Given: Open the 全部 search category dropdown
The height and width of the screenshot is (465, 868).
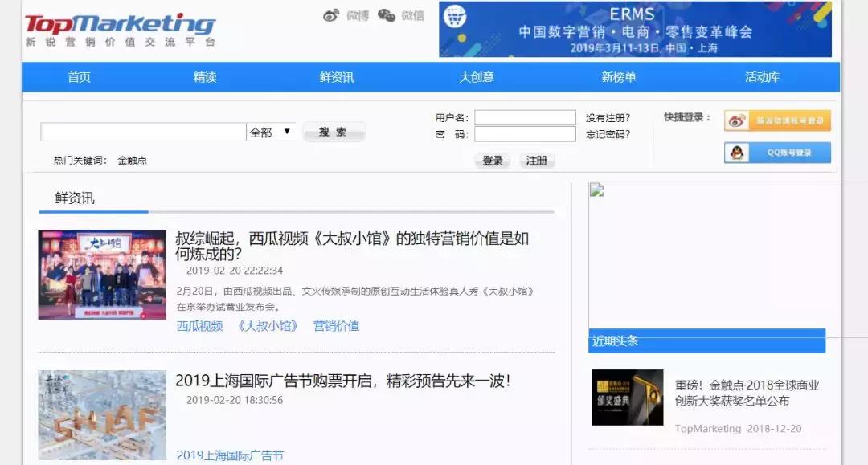Looking at the screenshot, I should click(269, 131).
